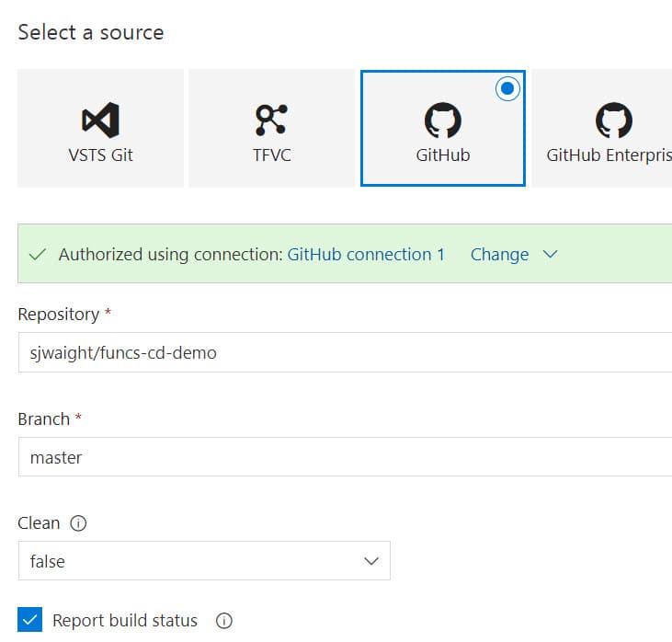This screenshot has width=672, height=642.
Task: Select the GitHub source tile
Action: tap(443, 128)
